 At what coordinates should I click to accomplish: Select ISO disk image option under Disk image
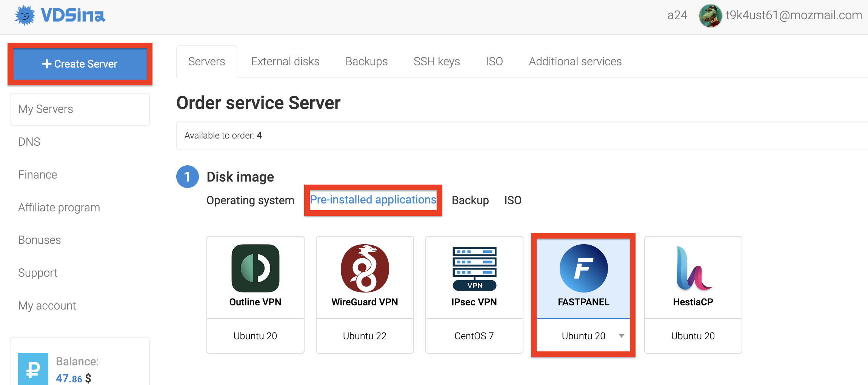point(513,200)
